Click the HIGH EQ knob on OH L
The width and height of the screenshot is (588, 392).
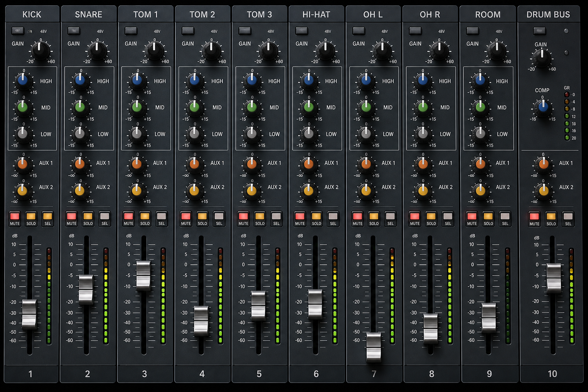366,81
